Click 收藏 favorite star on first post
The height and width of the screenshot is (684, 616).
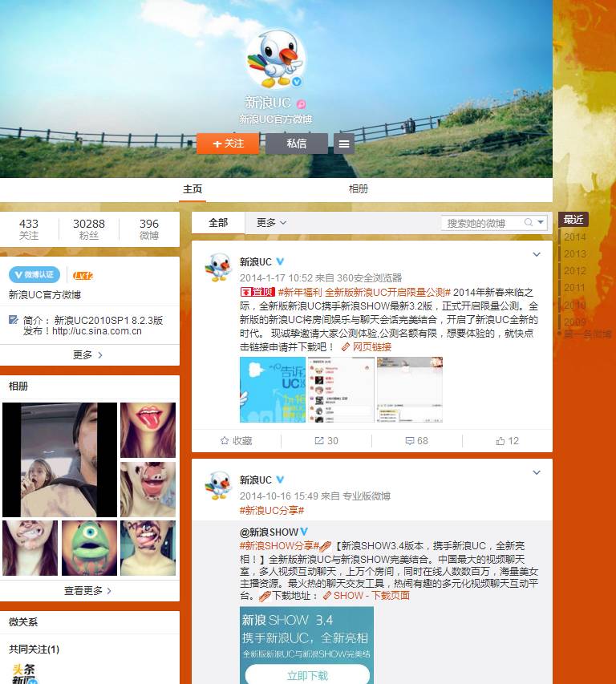236,441
